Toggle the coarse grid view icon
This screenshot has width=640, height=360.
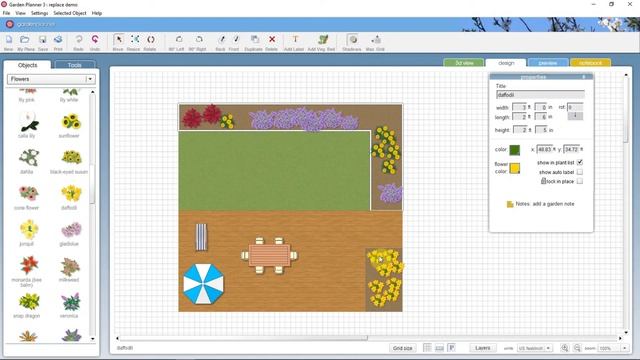coord(439,348)
